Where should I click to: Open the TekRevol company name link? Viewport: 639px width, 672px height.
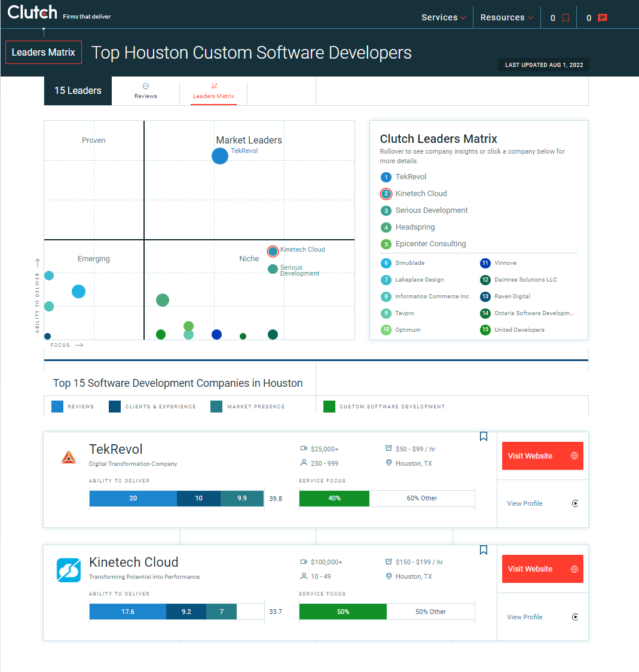pyautogui.click(x=116, y=449)
